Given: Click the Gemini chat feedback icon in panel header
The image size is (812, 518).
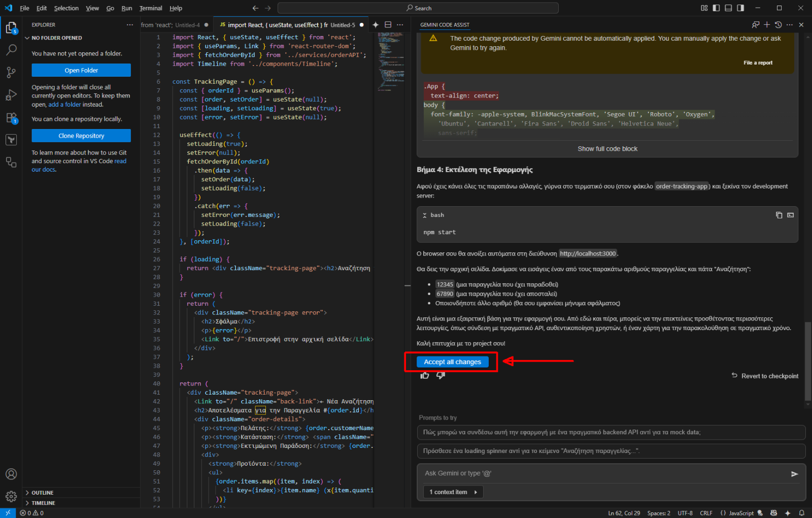Looking at the screenshot, I should [756, 25].
